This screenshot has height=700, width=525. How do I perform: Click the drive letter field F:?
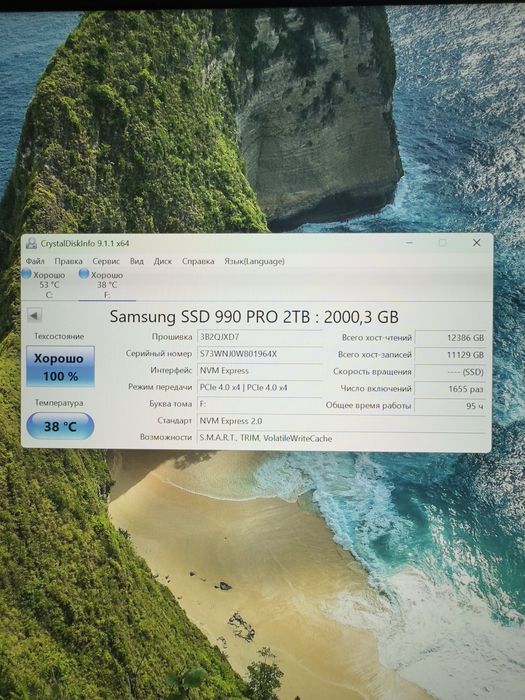point(259,404)
